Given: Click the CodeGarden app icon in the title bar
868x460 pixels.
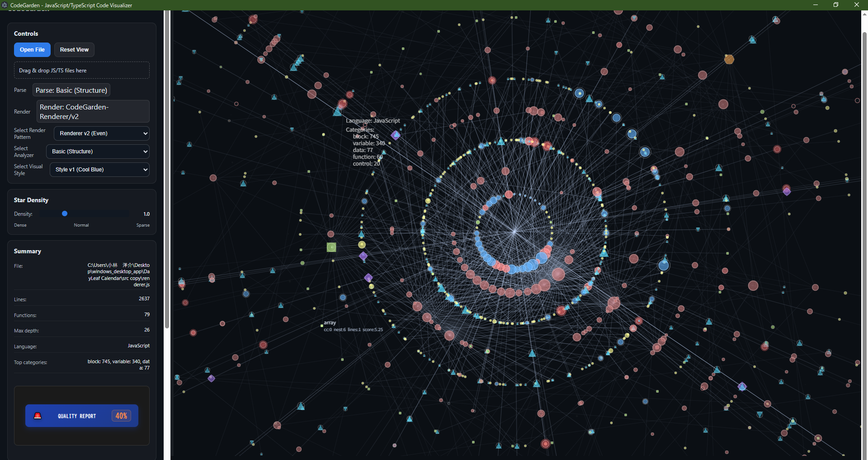Looking at the screenshot, I should click(x=5, y=5).
